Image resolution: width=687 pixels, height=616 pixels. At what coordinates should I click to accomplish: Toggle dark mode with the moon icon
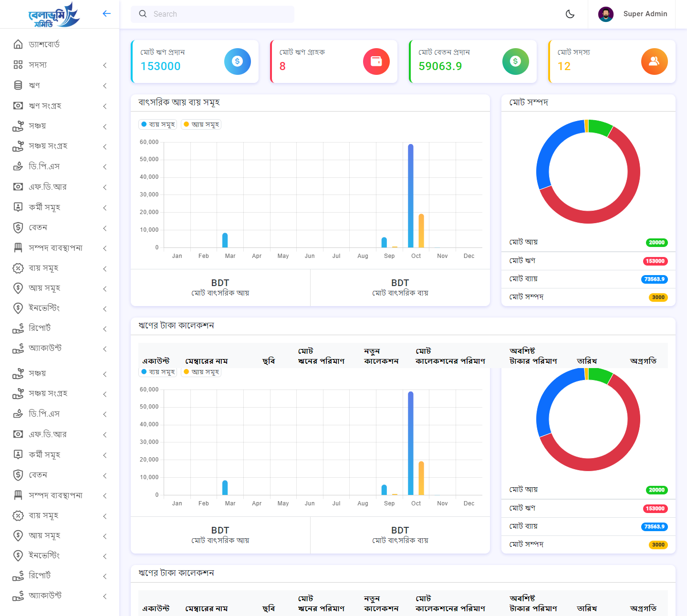570,14
